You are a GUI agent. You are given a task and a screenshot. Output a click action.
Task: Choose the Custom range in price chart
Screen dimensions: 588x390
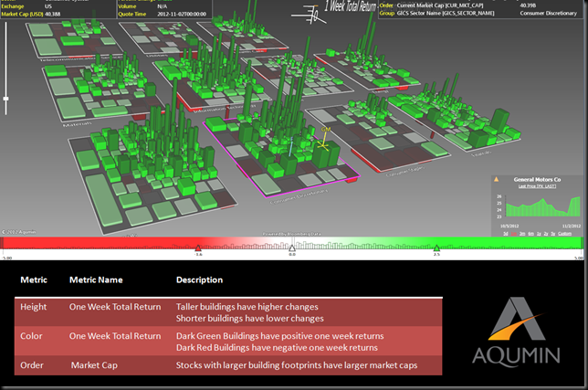tap(566, 234)
